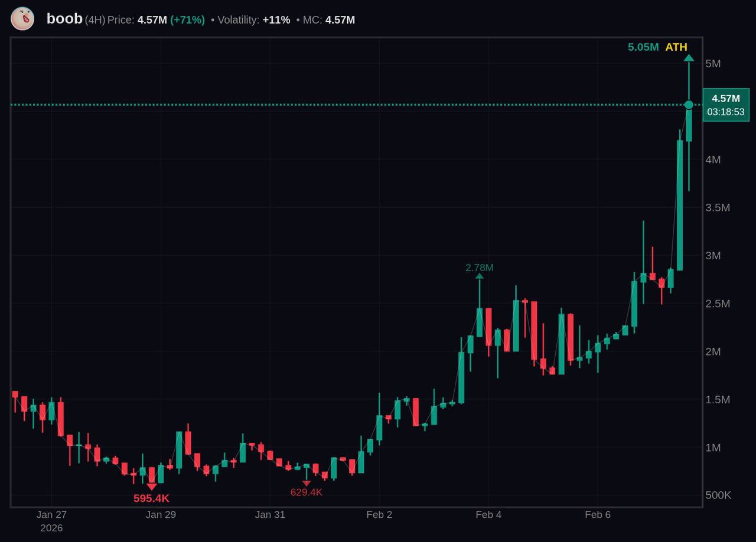Click the "1M" price axis label

pyautogui.click(x=713, y=448)
